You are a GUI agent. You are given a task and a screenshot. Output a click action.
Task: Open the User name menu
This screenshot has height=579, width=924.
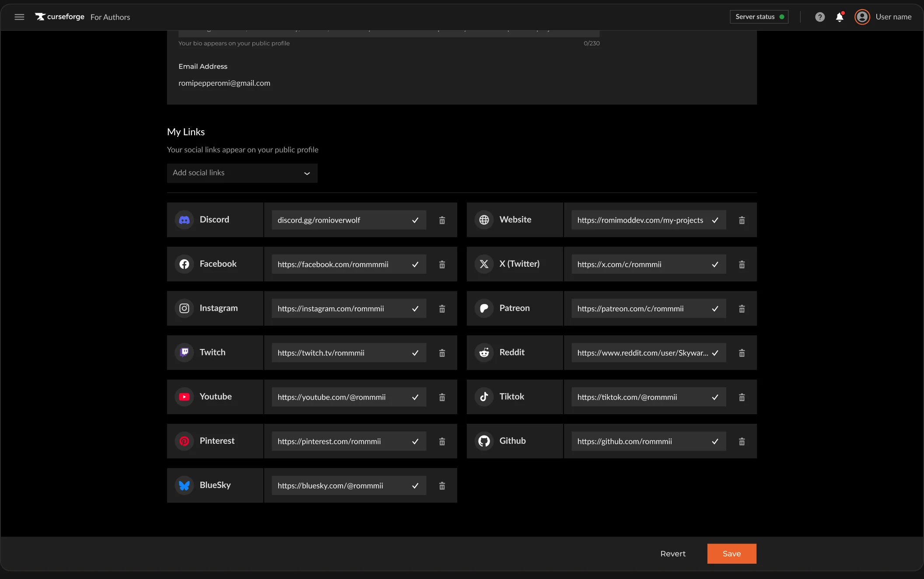pyautogui.click(x=893, y=17)
